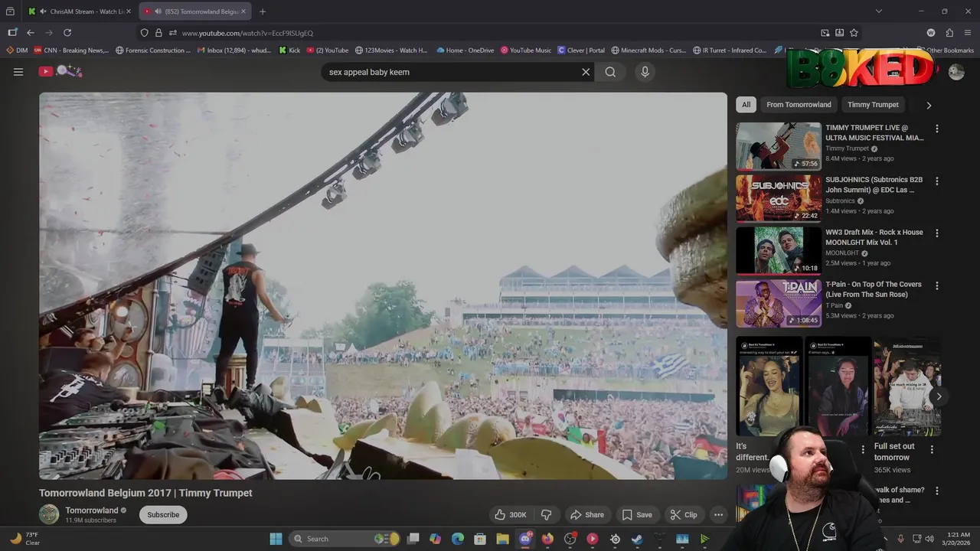Open Microsoft Edge from the taskbar

coord(458,539)
